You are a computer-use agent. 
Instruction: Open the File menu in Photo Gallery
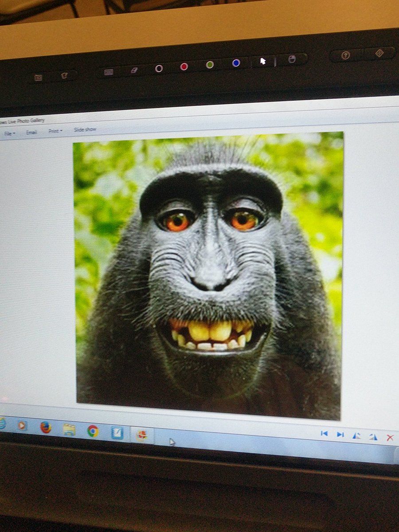click(x=9, y=133)
